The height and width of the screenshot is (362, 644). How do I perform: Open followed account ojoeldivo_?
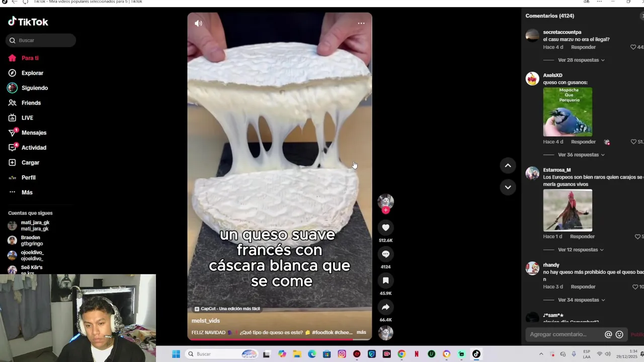(26, 255)
